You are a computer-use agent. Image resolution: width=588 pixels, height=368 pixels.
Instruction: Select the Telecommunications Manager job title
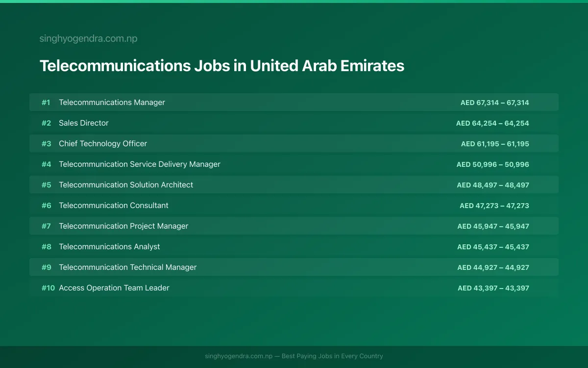pos(112,103)
